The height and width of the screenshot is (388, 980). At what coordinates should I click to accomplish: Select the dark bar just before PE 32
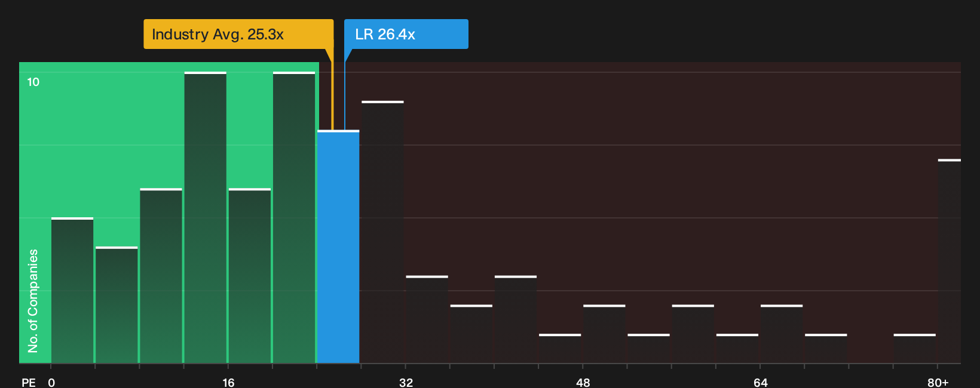click(x=382, y=232)
